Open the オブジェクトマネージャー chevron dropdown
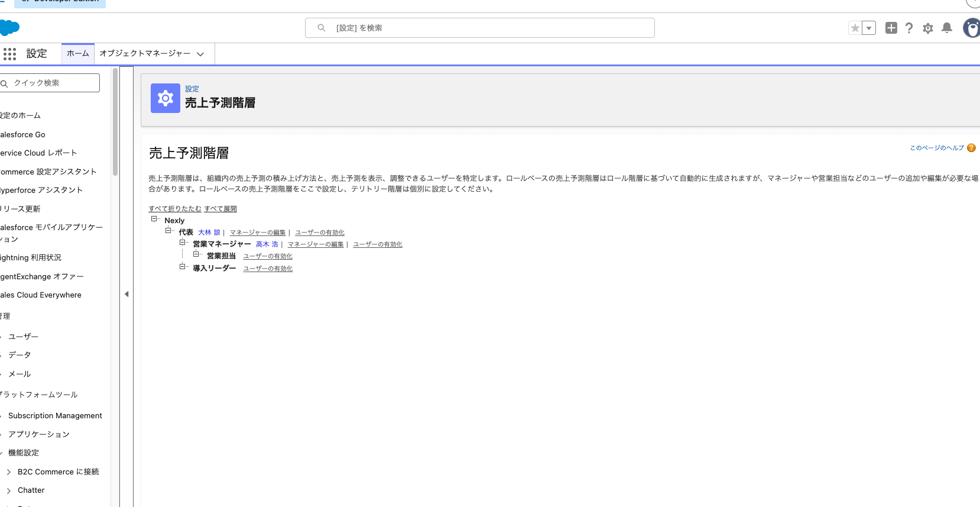Viewport: 980px width, 507px height. click(200, 54)
